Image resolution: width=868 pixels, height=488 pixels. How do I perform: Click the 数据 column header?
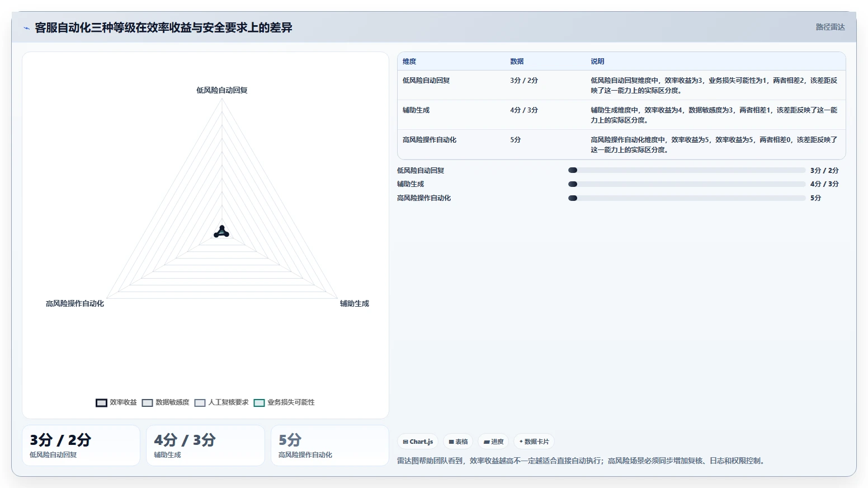[x=517, y=62]
